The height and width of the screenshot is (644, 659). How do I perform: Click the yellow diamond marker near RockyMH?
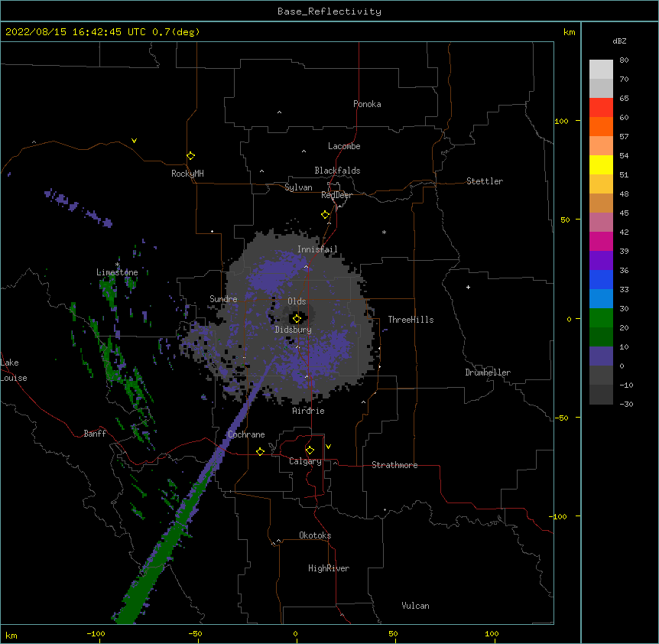tap(190, 156)
